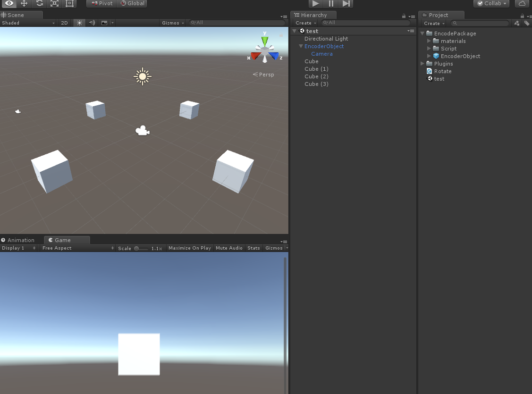Click the Mute Audio button
532x394 pixels.
229,248
